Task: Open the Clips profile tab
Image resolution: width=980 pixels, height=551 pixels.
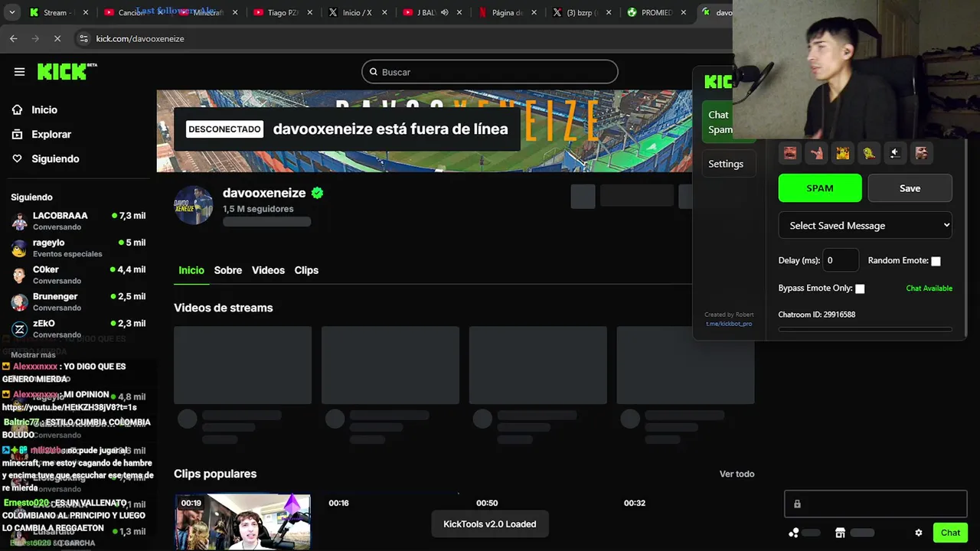Action: click(306, 270)
